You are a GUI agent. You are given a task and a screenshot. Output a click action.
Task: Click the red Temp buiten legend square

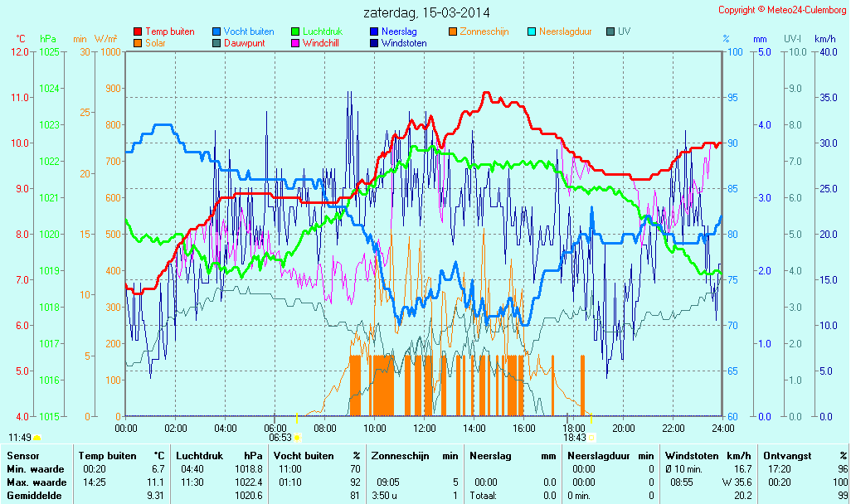pos(138,31)
